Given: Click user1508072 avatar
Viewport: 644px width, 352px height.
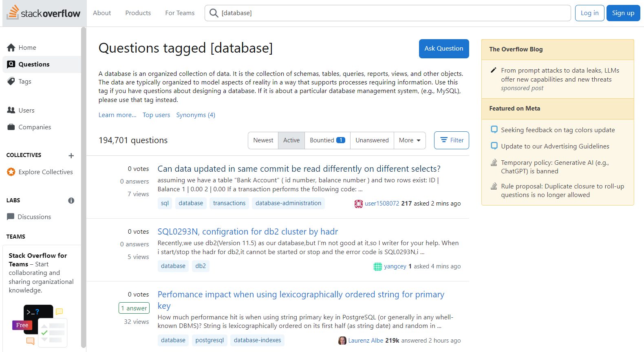Looking at the screenshot, I should point(359,204).
